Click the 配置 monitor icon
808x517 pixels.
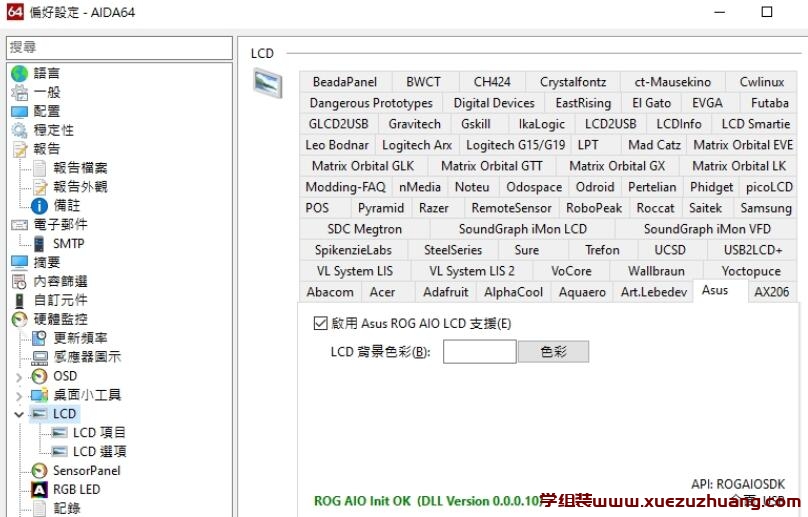(19, 111)
